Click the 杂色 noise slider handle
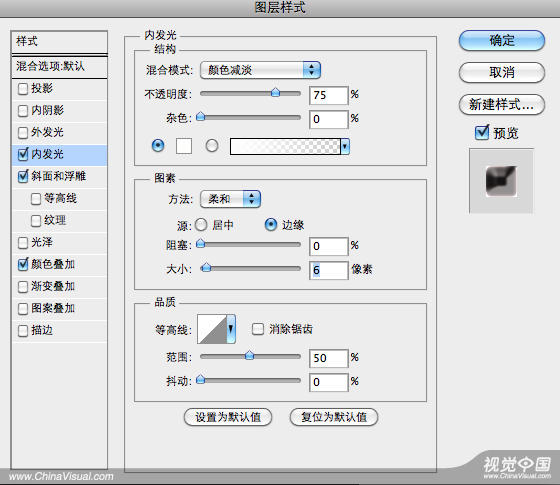 pyautogui.click(x=201, y=116)
